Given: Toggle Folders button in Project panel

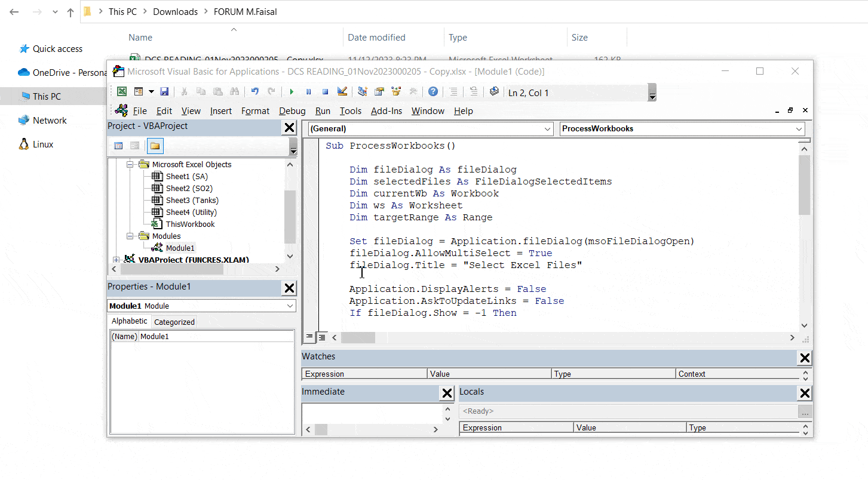Looking at the screenshot, I should coord(155,146).
